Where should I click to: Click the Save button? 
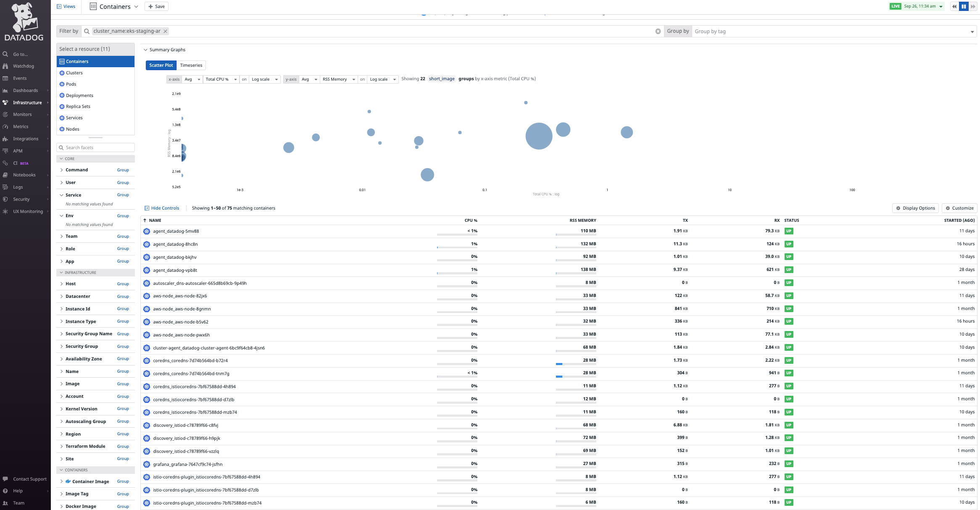[156, 6]
